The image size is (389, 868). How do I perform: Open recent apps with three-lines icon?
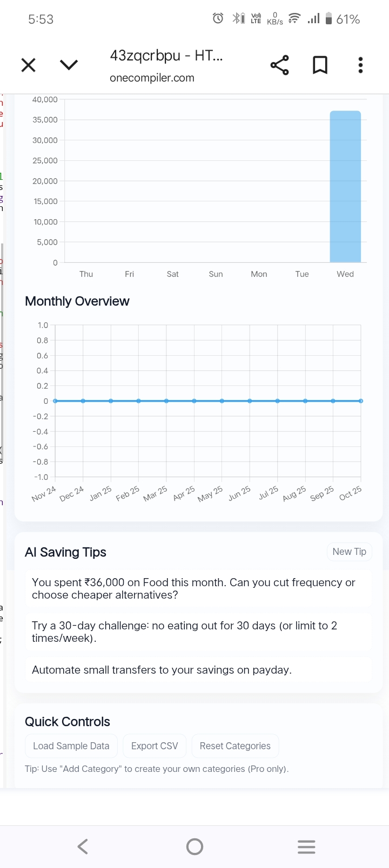click(306, 846)
